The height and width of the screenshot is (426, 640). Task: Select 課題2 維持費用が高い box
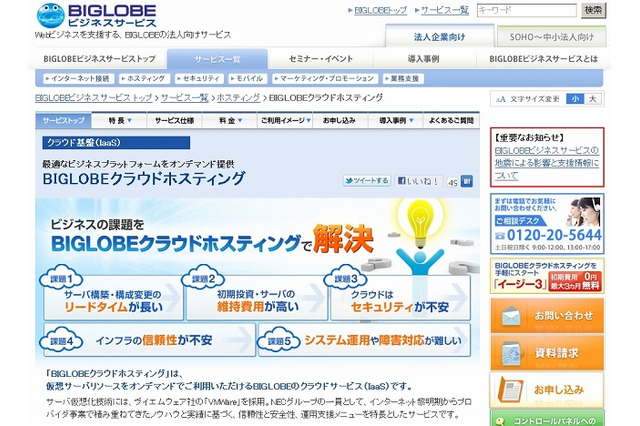[256, 296]
